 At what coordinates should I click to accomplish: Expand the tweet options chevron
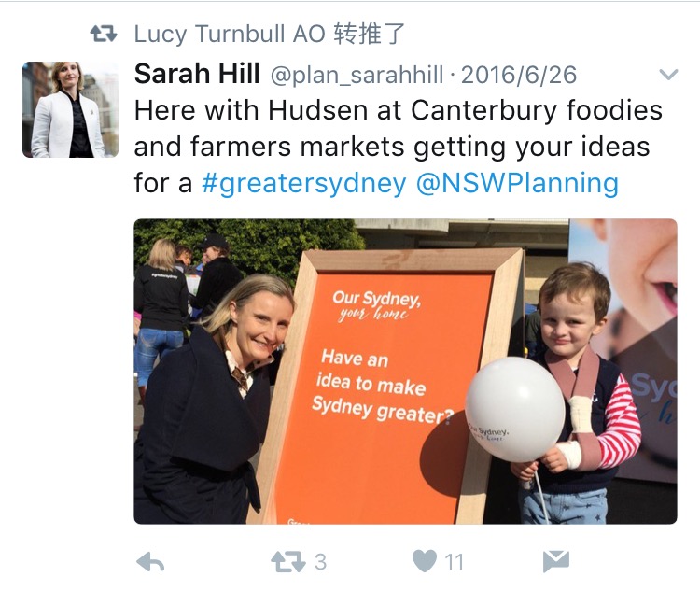pyautogui.click(x=668, y=74)
